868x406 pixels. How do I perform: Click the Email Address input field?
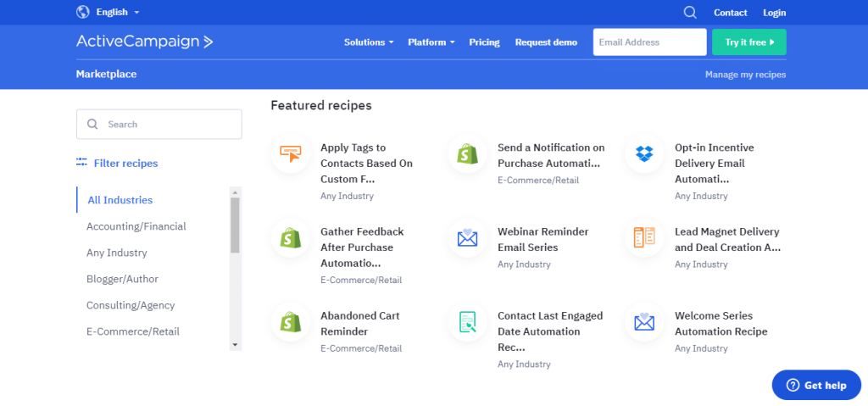click(x=650, y=42)
